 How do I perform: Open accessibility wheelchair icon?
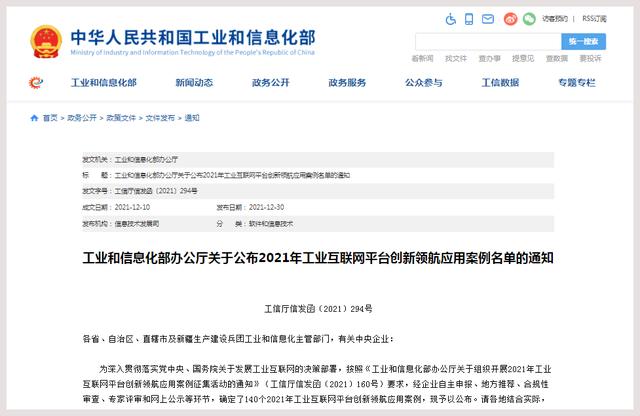[x=451, y=19]
